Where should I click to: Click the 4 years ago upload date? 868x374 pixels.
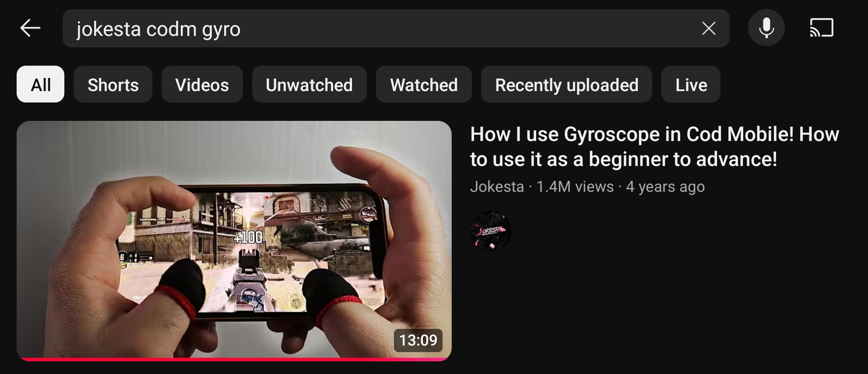point(665,187)
